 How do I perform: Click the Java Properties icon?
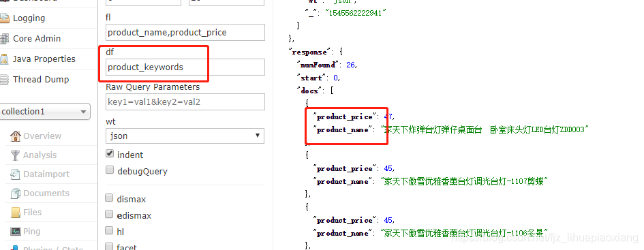click(4, 59)
